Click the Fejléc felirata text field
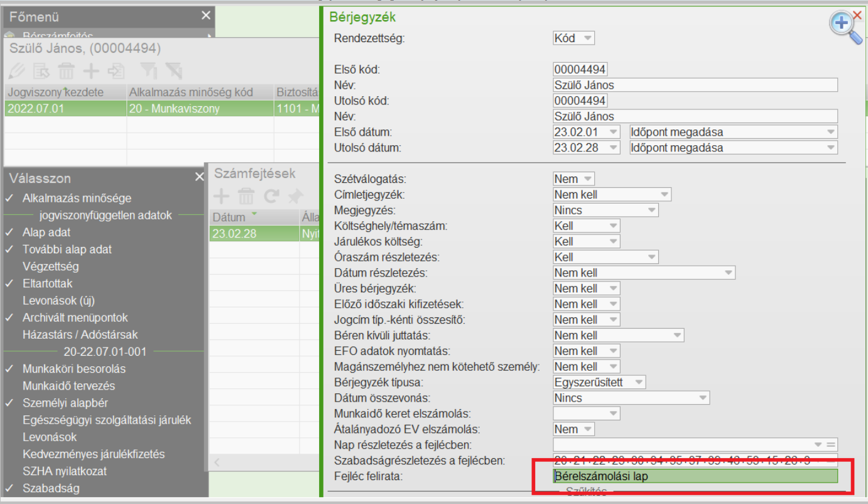Image resolution: width=868 pixels, height=504 pixels. point(695,476)
